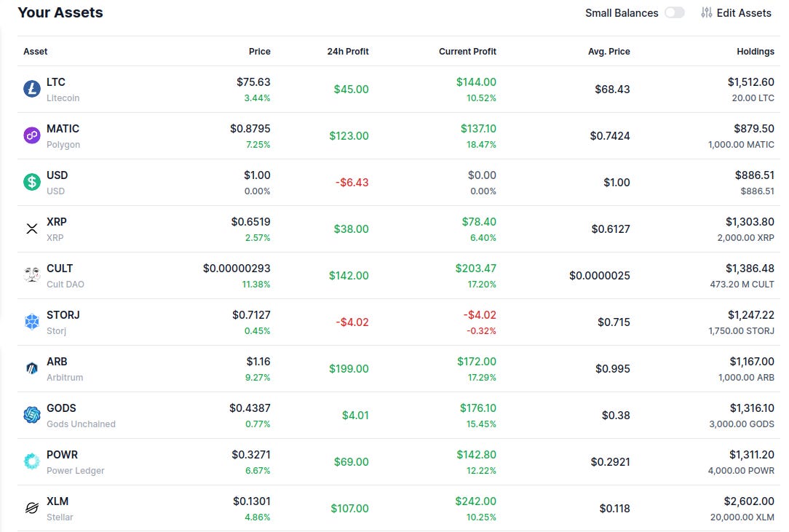The image size is (789, 532).
Task: Sort by the Asset column header
Action: coord(35,52)
